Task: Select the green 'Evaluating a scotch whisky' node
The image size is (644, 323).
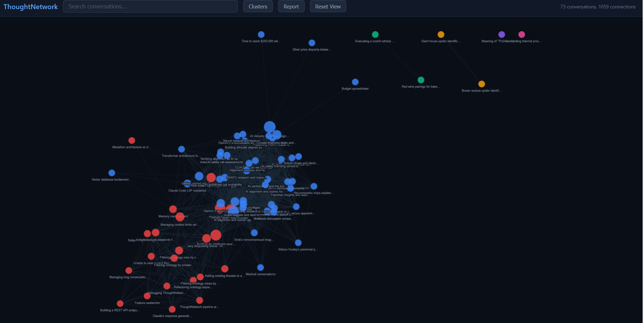Action: tap(375, 34)
